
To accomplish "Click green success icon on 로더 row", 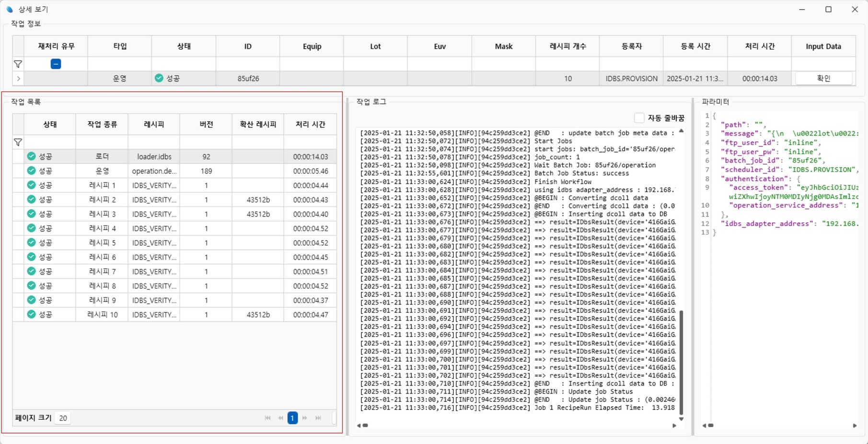I will click(32, 157).
